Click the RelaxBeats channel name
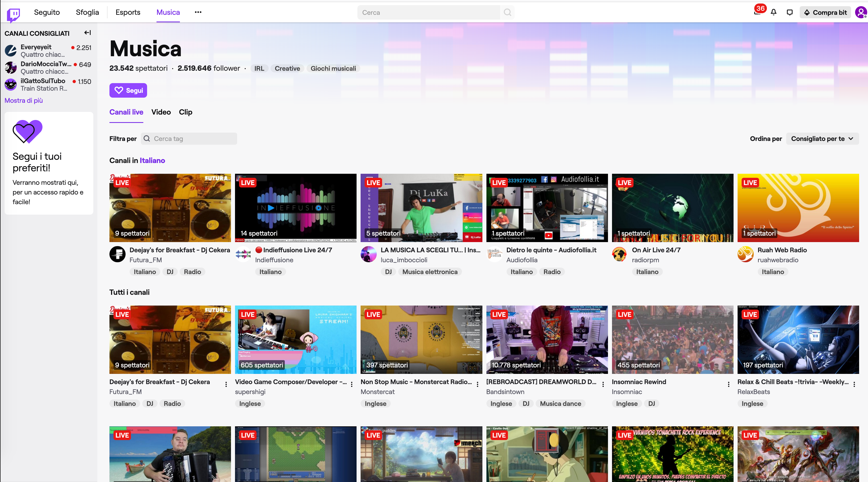The image size is (868, 482). coord(754,392)
